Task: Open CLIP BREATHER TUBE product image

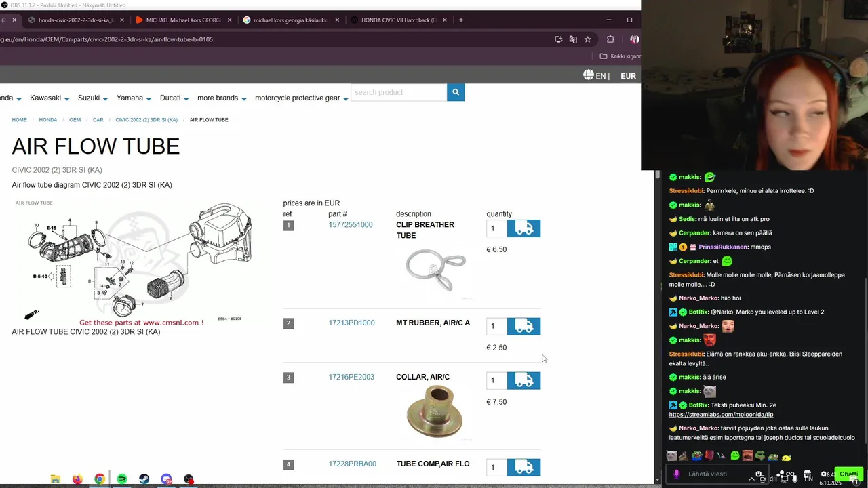Action: pos(435,270)
